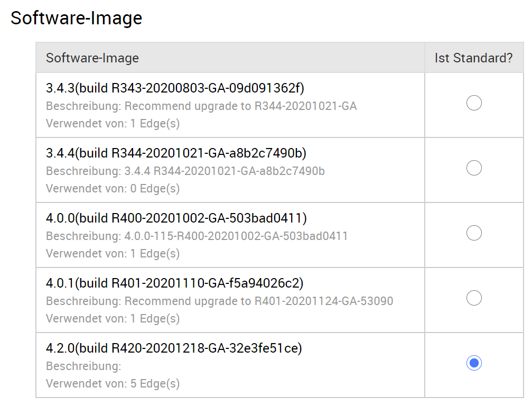Click the Software-Image column header

[92, 58]
